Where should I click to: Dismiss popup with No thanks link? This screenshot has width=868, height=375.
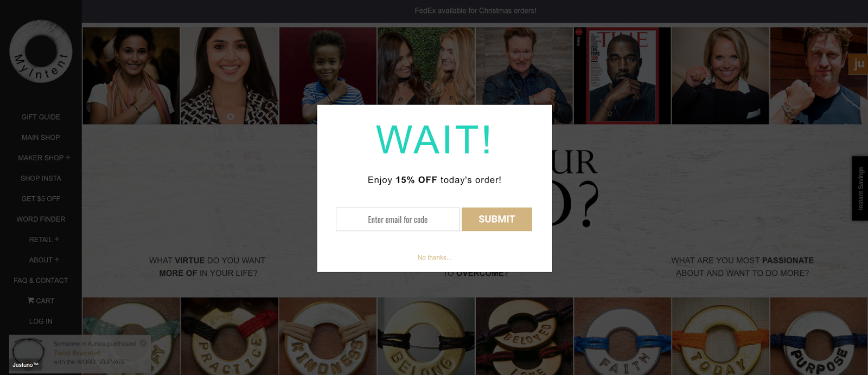[x=435, y=257]
